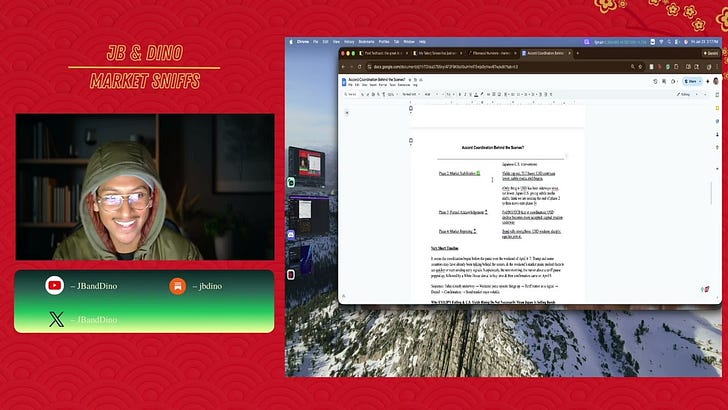Show the document outline tabs icon

coord(346,112)
